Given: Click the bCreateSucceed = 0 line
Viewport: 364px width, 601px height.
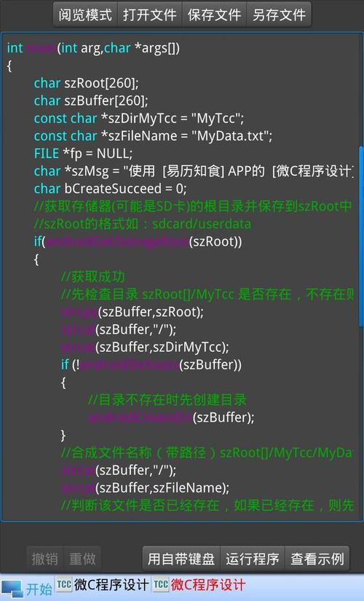Looking at the screenshot, I should point(111,189).
